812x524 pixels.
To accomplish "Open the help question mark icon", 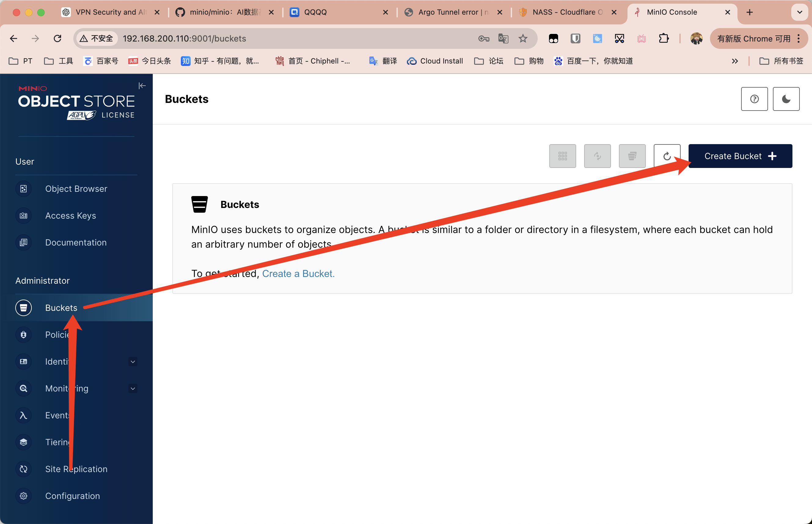I will click(x=754, y=99).
